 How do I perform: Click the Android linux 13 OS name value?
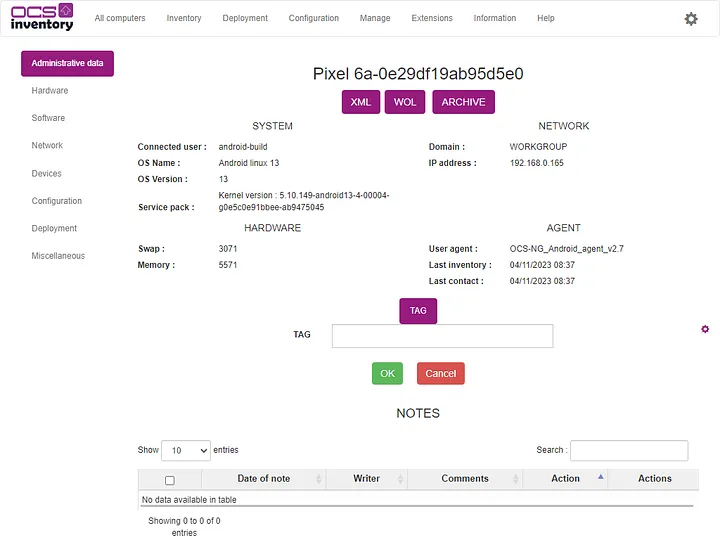tap(249, 163)
